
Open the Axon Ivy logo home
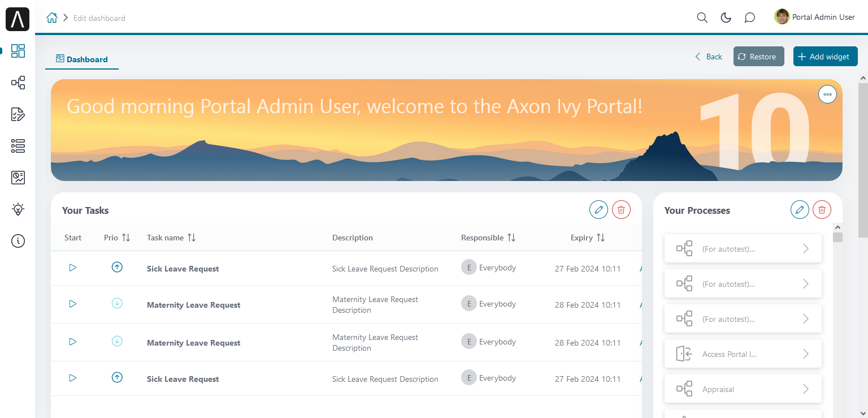tap(18, 18)
